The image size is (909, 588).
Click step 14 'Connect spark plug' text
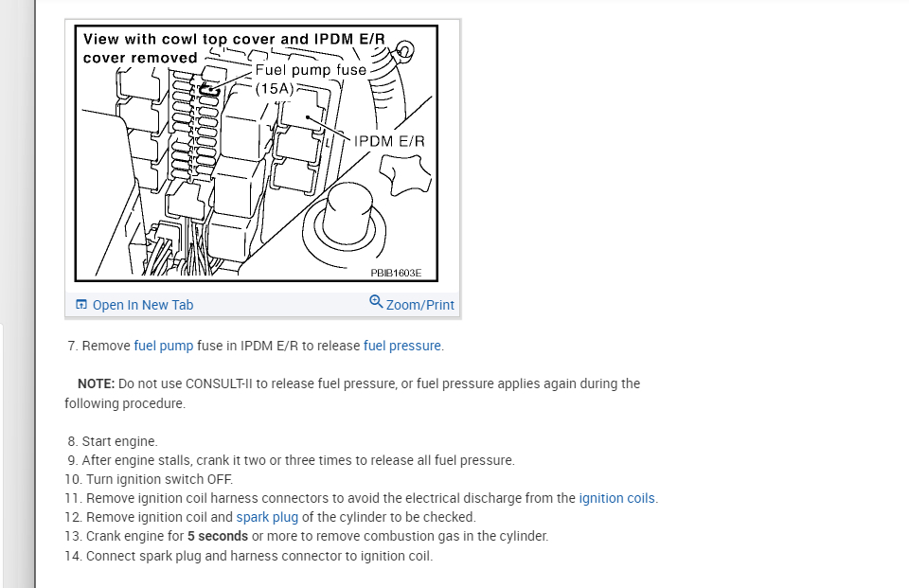click(259, 556)
